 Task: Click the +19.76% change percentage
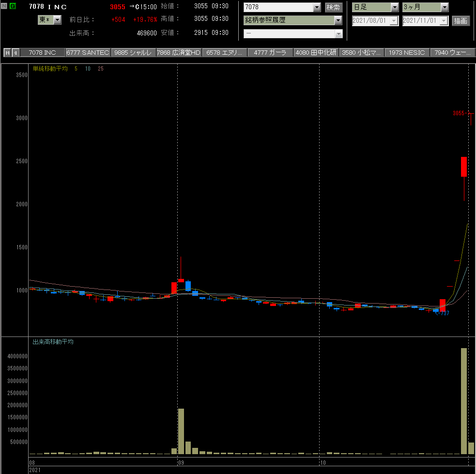tap(145, 19)
